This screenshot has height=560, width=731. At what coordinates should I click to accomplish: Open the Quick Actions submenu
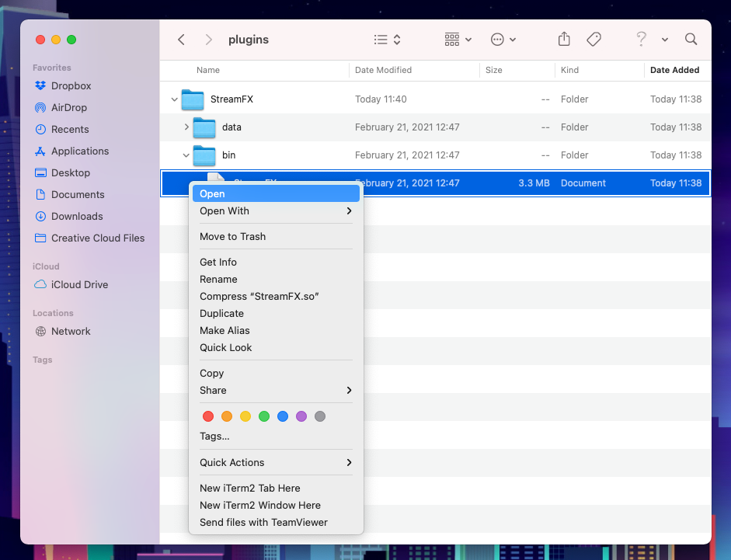click(x=276, y=463)
